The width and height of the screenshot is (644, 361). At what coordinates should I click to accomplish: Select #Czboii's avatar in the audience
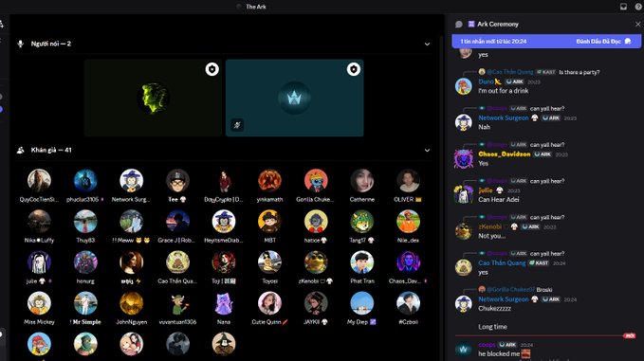click(408, 303)
